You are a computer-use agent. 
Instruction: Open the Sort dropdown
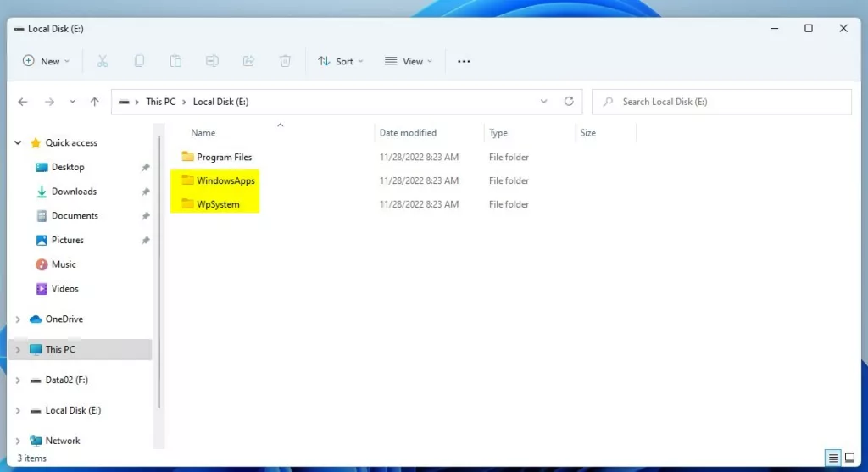coord(341,61)
